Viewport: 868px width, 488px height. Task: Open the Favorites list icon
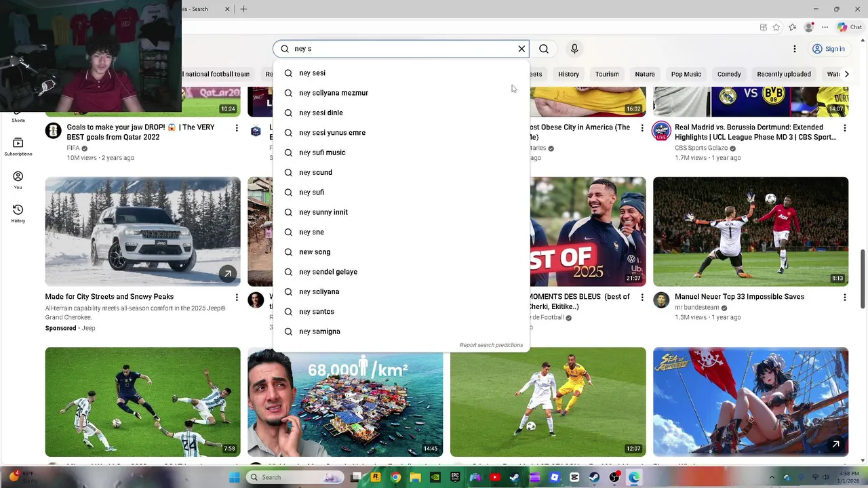tap(792, 27)
